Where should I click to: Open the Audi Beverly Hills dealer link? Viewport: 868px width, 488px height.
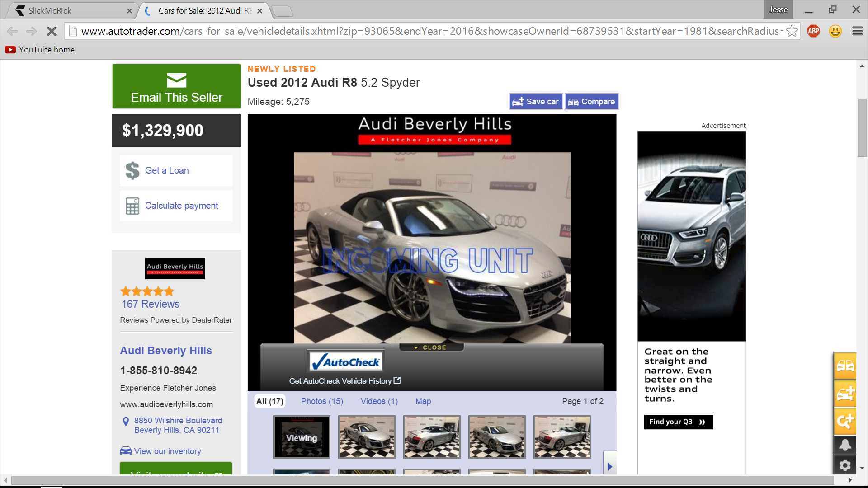(x=166, y=351)
